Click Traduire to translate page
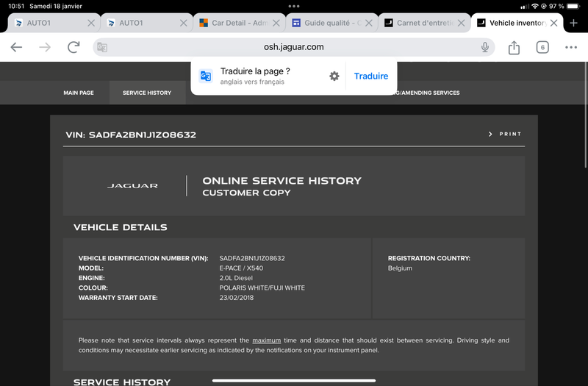The width and height of the screenshot is (588, 386). 371,76
